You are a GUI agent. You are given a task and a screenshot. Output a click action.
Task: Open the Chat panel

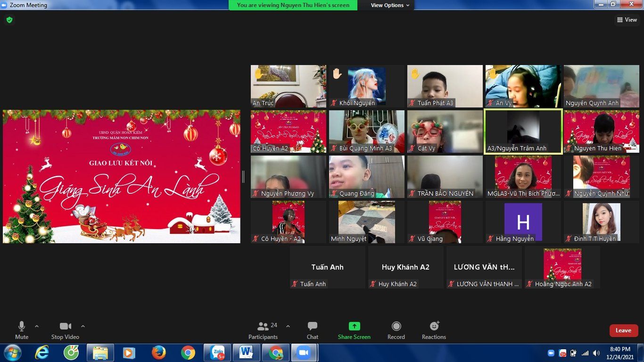tap(312, 330)
